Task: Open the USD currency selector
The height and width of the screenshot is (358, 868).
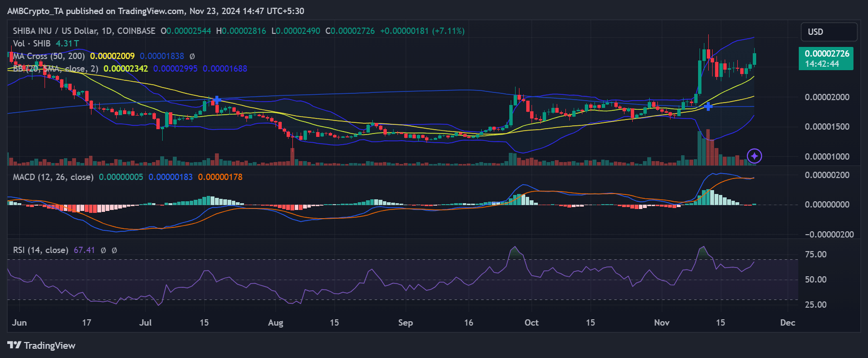Action: click(829, 32)
